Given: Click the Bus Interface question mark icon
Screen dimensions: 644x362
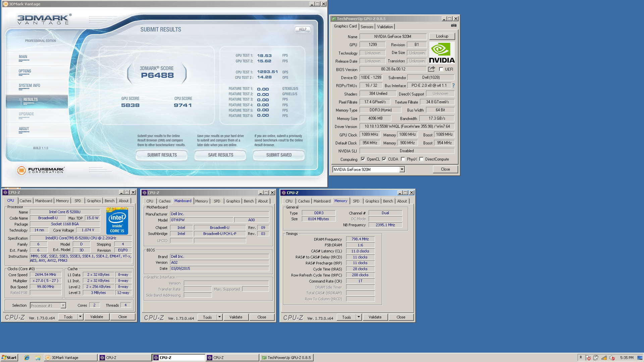Looking at the screenshot, I should tap(453, 85).
